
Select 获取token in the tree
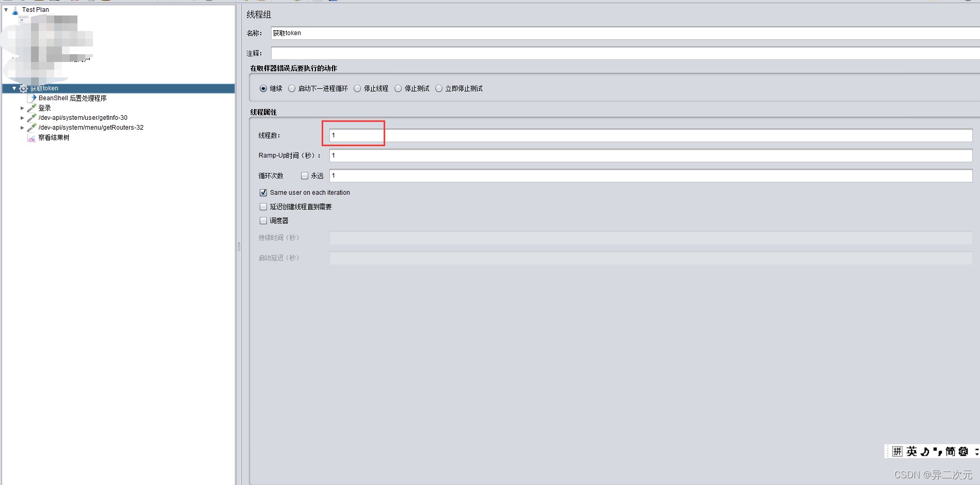pyautogui.click(x=44, y=88)
